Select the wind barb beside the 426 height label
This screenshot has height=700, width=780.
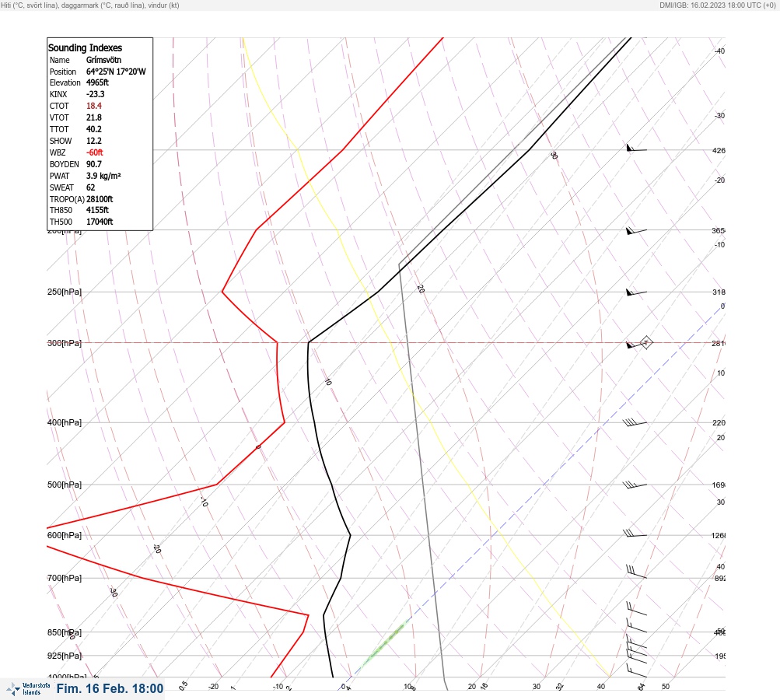tap(636, 149)
